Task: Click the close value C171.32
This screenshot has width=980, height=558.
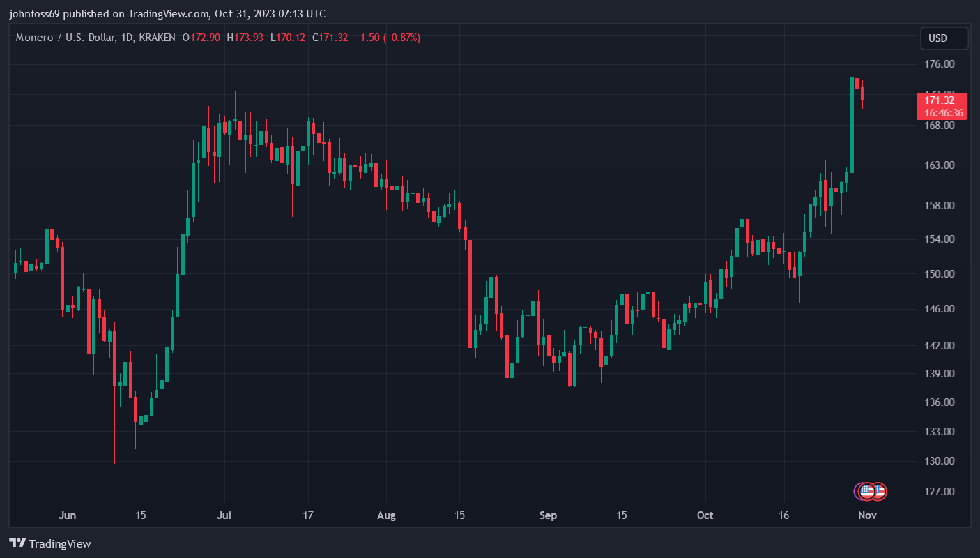Action: 330,38
